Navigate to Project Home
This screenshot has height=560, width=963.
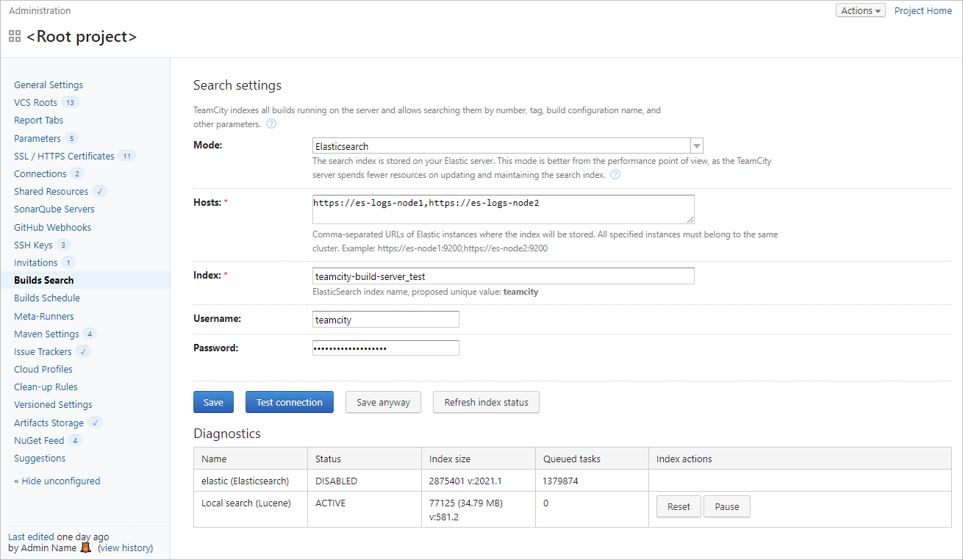coord(923,10)
